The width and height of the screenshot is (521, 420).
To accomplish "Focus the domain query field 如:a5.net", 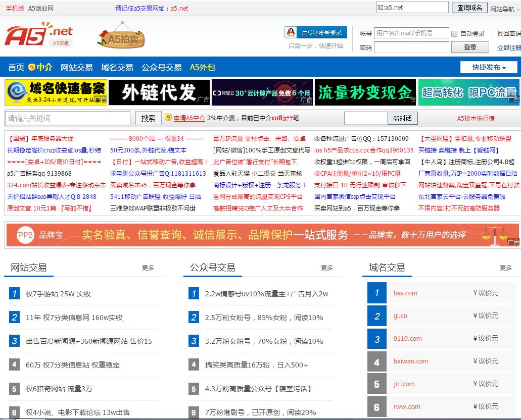I will coord(412,7).
